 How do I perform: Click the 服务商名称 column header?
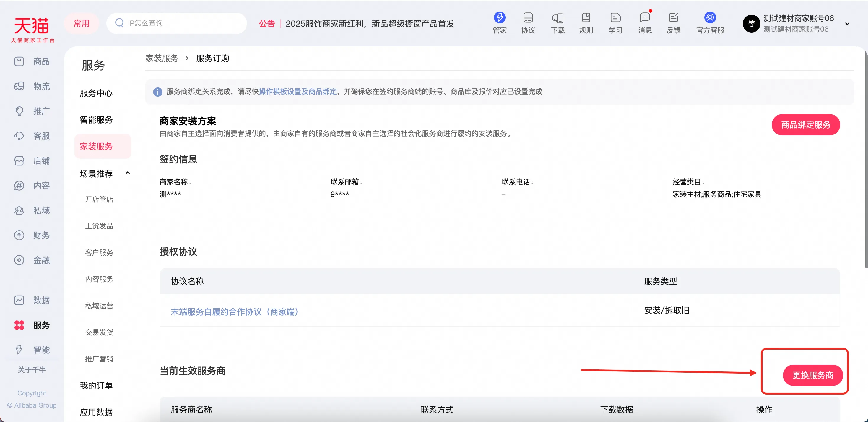click(x=191, y=410)
